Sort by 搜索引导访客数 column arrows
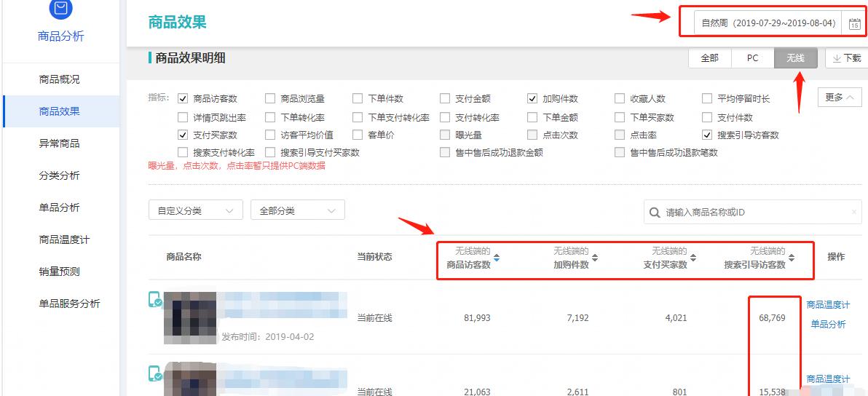The height and width of the screenshot is (396, 868). click(x=792, y=258)
